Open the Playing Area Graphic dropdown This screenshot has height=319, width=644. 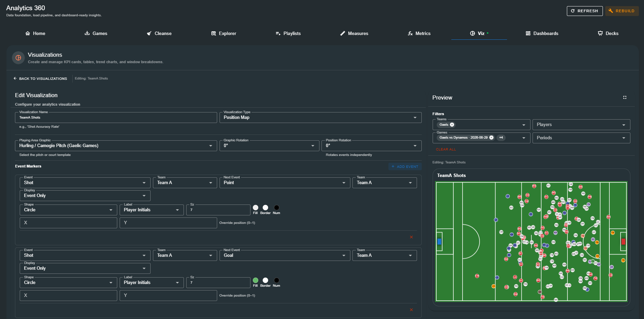coord(116,146)
